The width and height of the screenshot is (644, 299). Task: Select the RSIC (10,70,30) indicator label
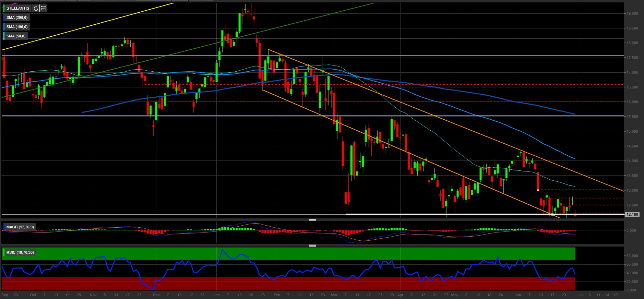click(x=20, y=252)
